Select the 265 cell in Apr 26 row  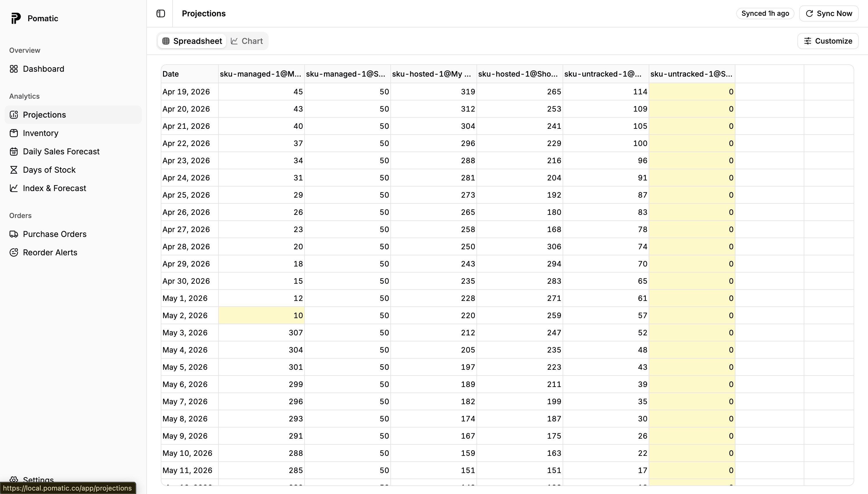point(434,212)
